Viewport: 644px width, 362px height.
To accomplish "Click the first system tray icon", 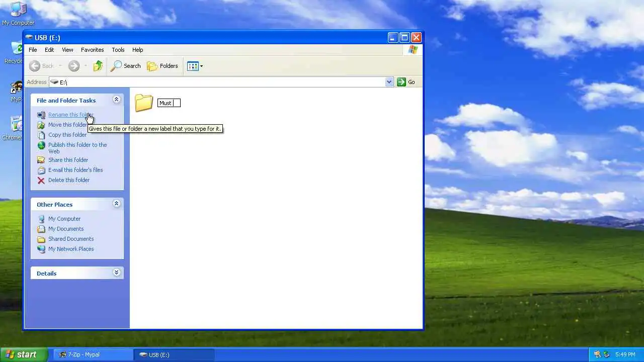I will point(597,354).
